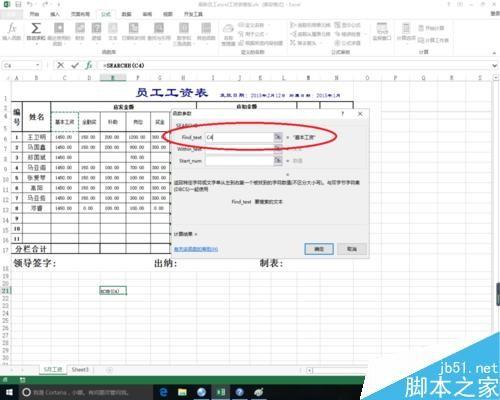Open Insert Function in the Formulas ribbon
The height and width of the screenshot is (400, 500).
click(12, 32)
